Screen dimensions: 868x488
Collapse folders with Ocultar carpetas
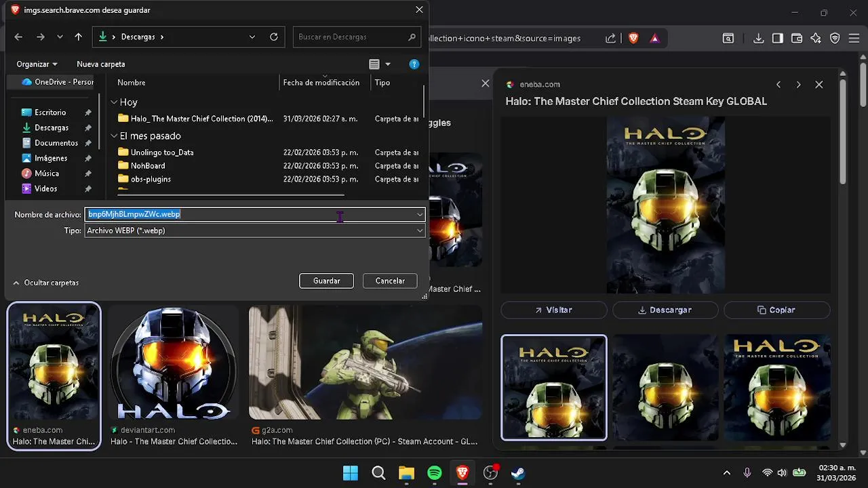point(45,283)
